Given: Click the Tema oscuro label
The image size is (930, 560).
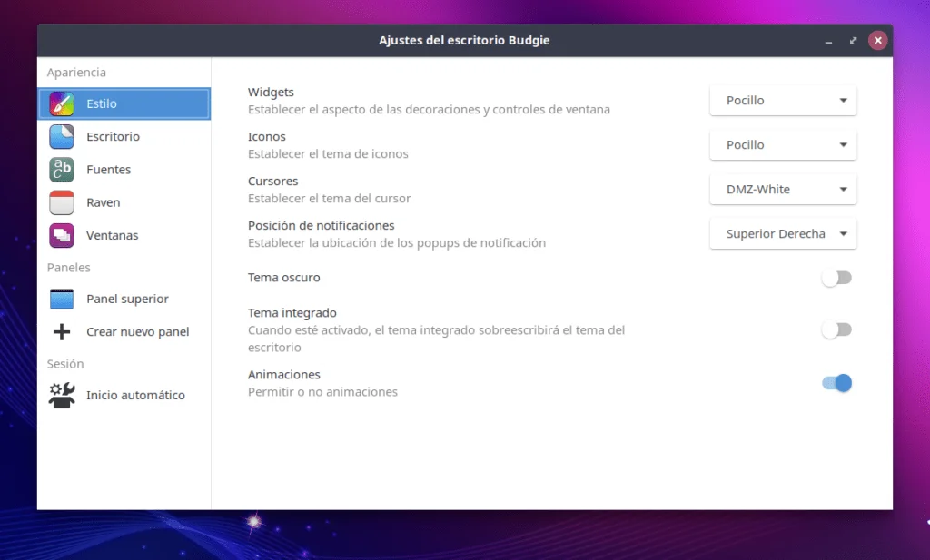Looking at the screenshot, I should click(284, 278).
